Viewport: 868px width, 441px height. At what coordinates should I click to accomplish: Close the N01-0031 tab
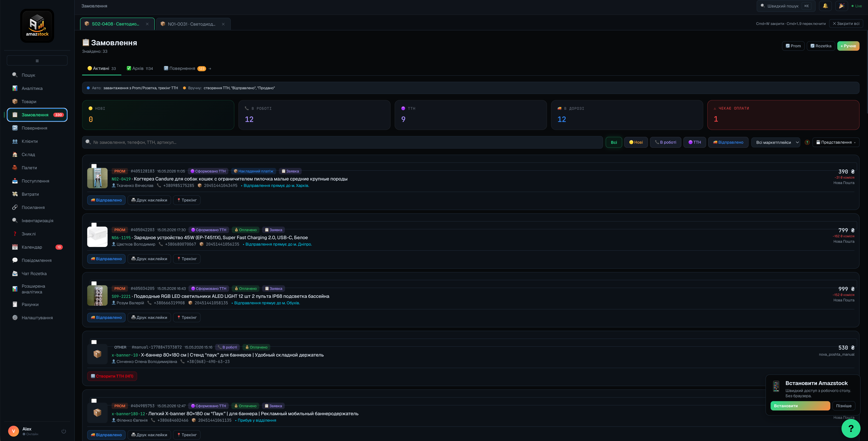(223, 24)
